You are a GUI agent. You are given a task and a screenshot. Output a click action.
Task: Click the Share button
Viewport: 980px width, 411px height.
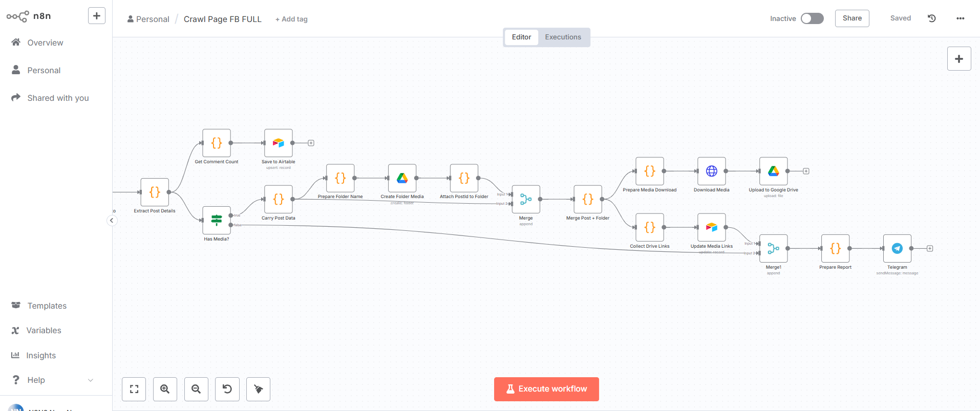[x=851, y=18]
